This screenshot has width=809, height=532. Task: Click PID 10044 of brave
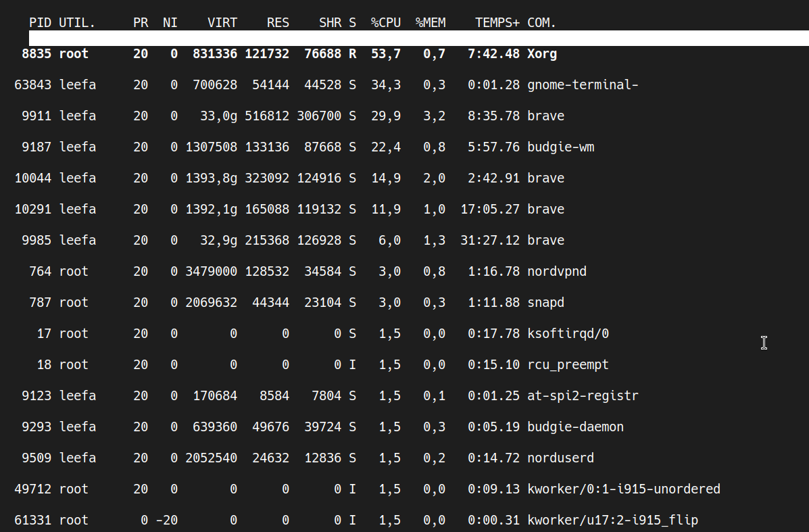coord(33,178)
